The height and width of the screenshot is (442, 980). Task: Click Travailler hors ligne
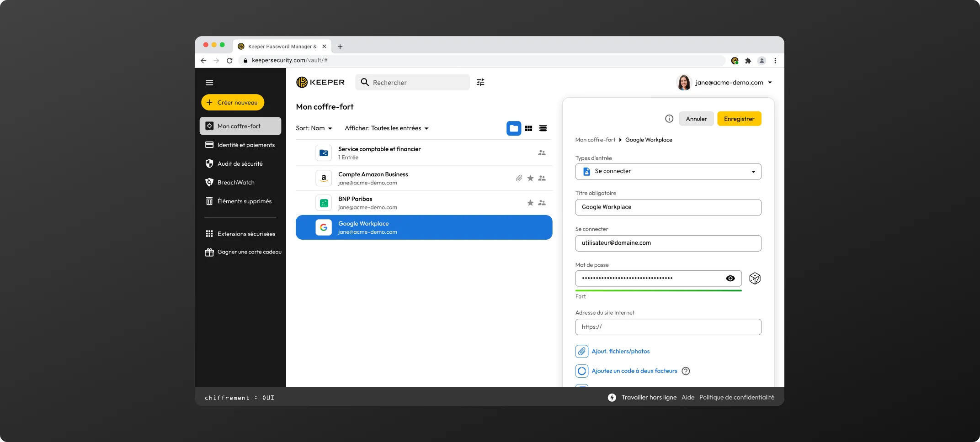[x=649, y=397]
